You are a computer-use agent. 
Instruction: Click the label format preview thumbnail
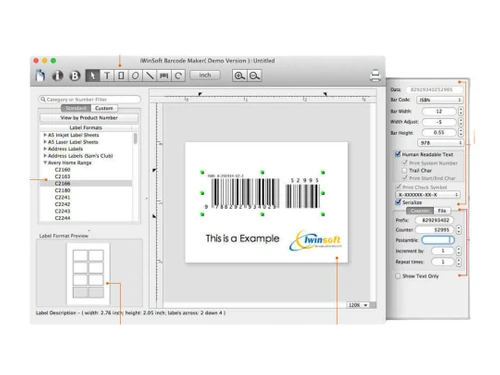coord(88,273)
